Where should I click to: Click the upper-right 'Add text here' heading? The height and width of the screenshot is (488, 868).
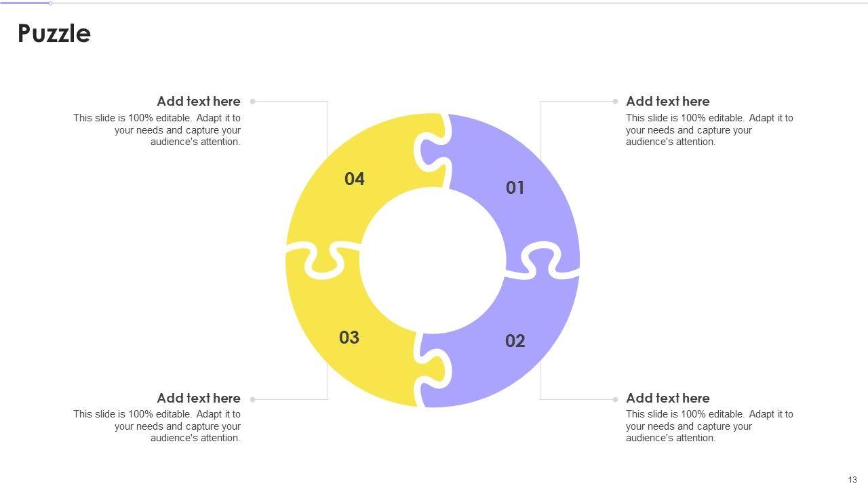click(x=667, y=101)
